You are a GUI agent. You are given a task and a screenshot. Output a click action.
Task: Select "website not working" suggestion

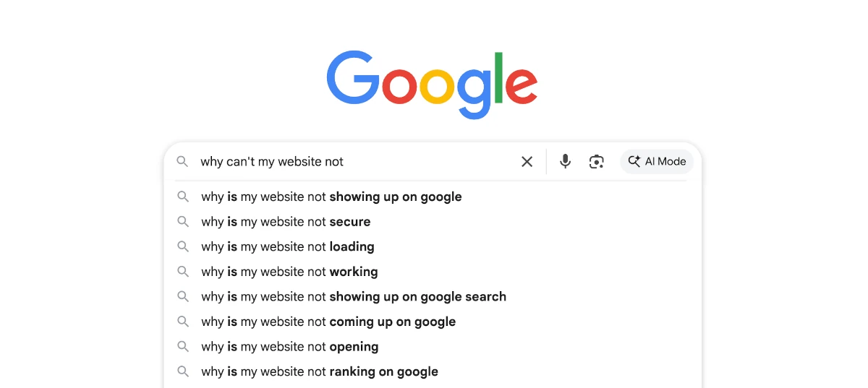click(289, 272)
